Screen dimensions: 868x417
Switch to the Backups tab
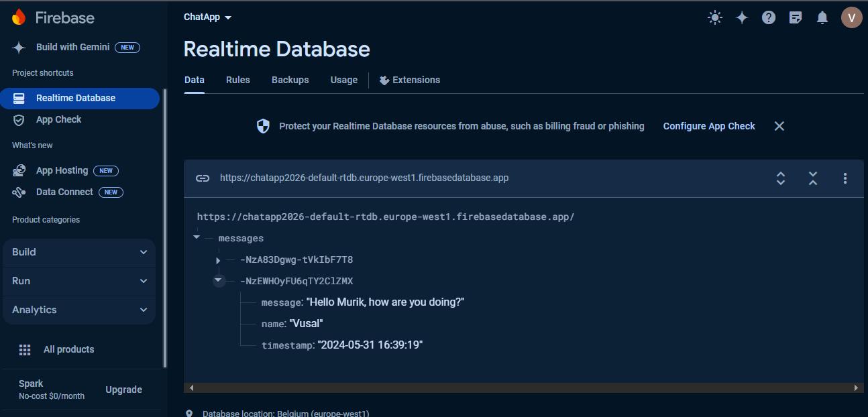coord(290,80)
